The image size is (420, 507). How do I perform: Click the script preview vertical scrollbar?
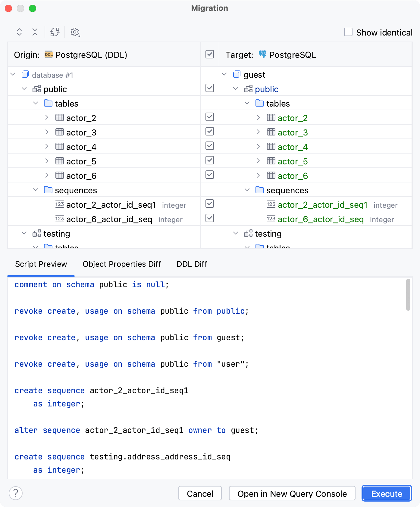click(x=408, y=295)
